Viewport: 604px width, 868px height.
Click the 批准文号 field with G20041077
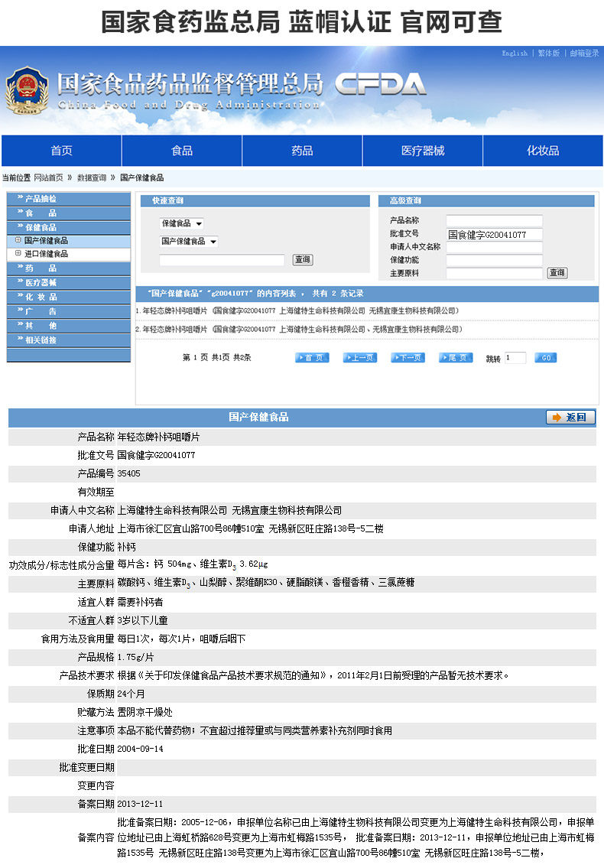[x=495, y=234]
